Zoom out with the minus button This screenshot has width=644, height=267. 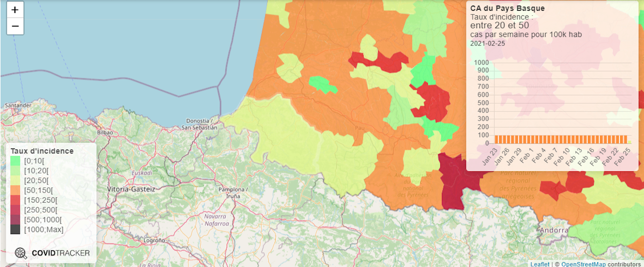click(15, 27)
